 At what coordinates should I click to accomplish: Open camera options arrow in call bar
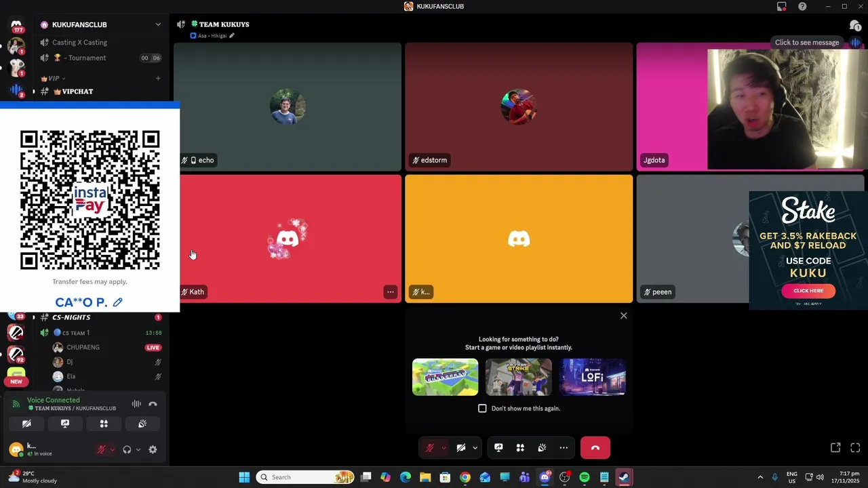[x=475, y=448]
